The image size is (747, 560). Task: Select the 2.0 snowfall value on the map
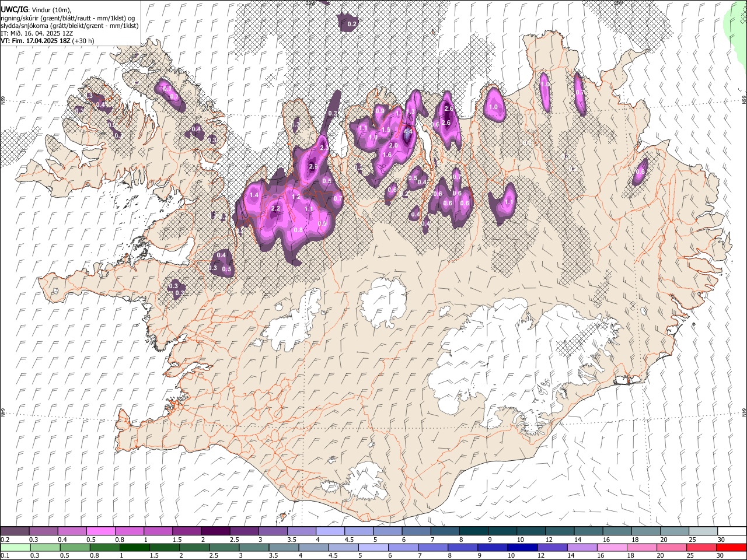(x=393, y=145)
